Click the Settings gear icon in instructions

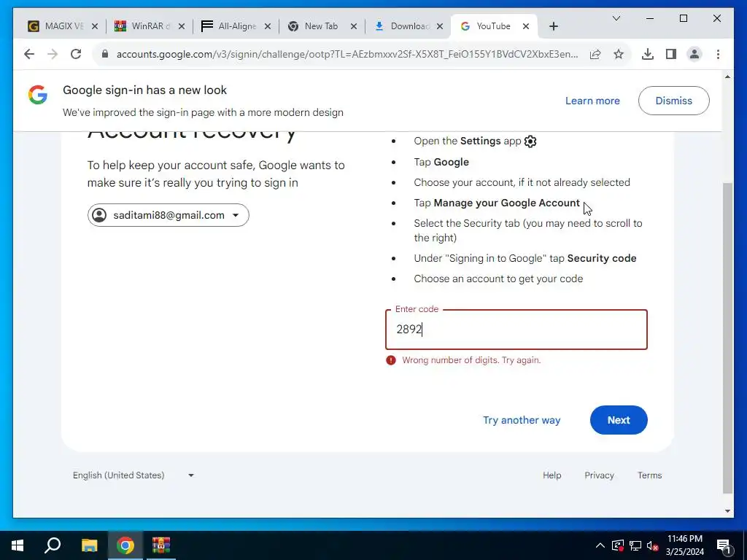pos(530,141)
